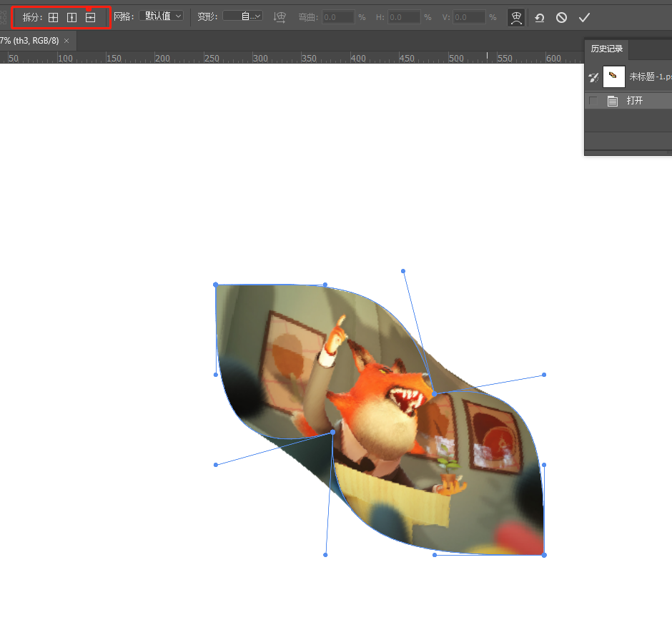Set history brush source box for 打开
Viewport: 672px width, 620px height.
[x=593, y=101]
